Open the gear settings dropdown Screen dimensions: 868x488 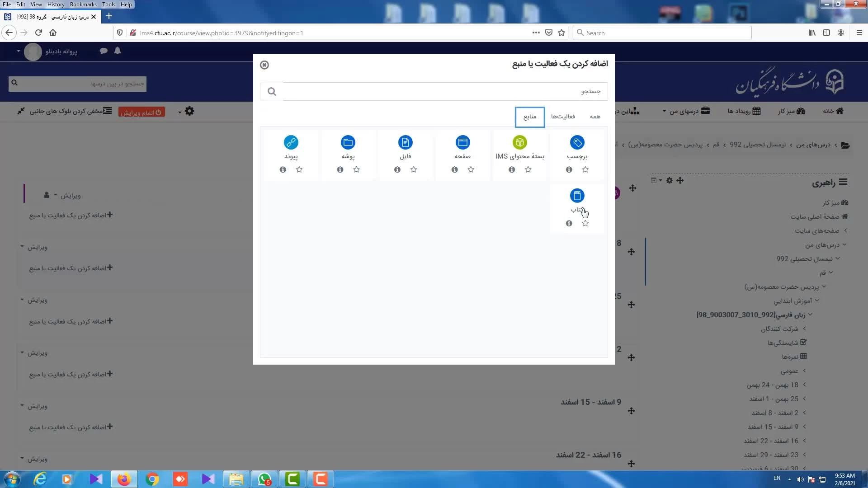point(189,112)
